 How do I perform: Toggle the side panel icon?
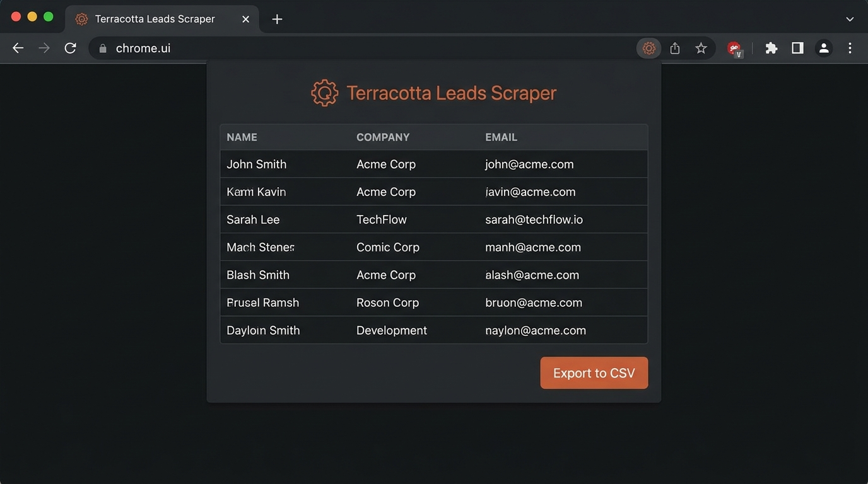(797, 48)
